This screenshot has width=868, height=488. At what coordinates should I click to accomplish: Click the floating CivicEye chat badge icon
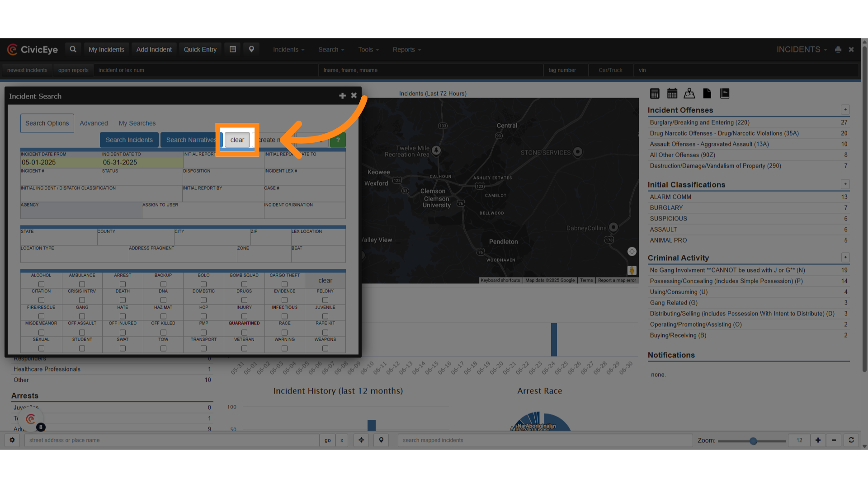[x=31, y=419]
